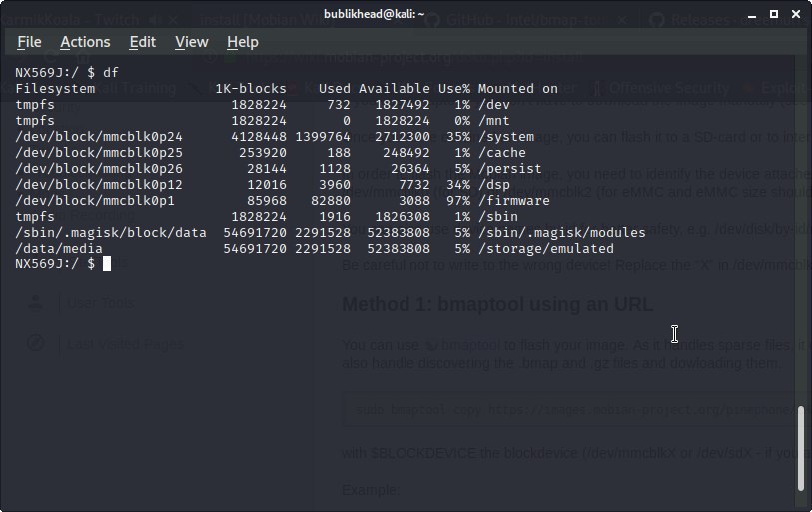Image resolution: width=812 pixels, height=512 pixels.
Task: Click 'Last Visited Pages' in browser sidebar
Action: [125, 344]
